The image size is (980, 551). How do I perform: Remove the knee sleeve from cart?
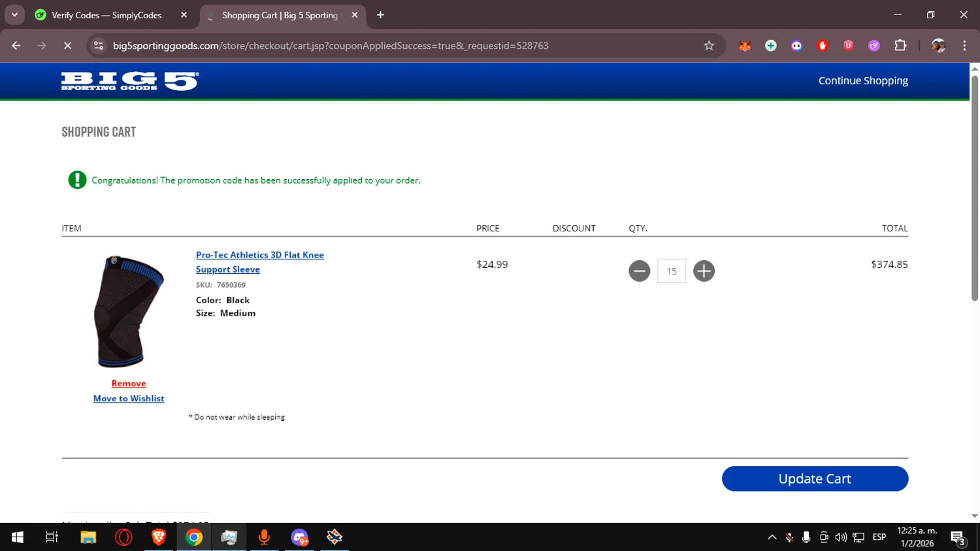tap(129, 384)
